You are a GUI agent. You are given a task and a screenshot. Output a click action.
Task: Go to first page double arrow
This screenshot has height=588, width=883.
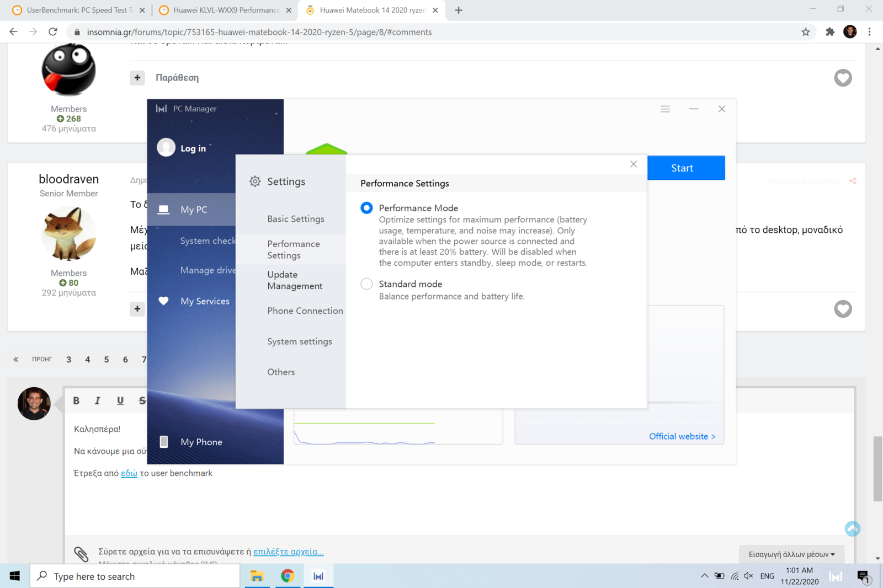[16, 360]
